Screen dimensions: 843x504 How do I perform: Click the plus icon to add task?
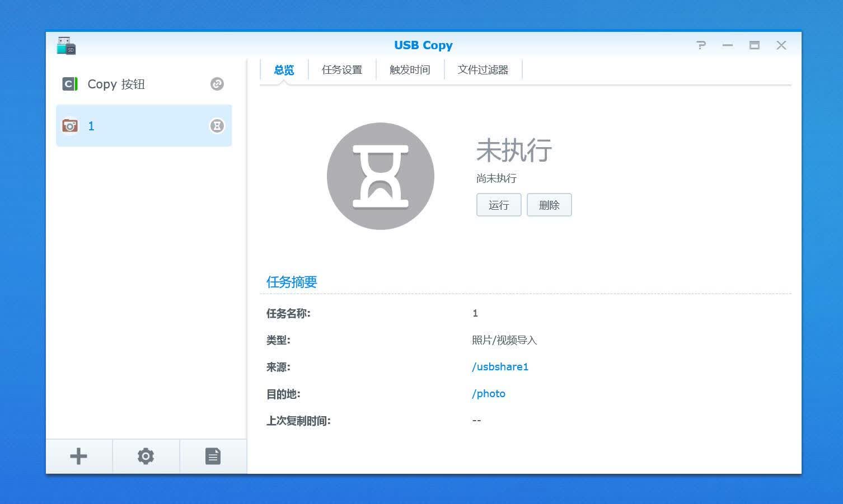pos(78,456)
